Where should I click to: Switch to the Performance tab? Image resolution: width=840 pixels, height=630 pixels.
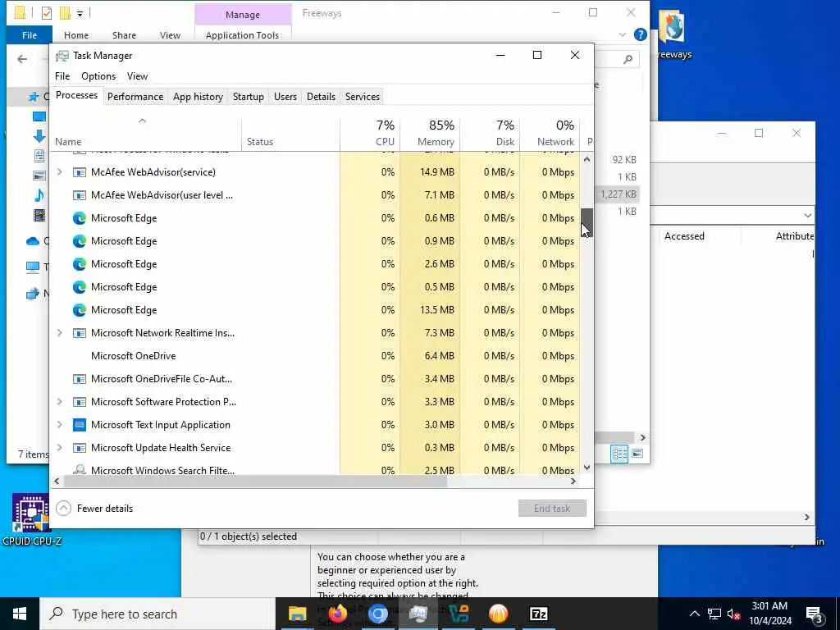click(x=135, y=97)
